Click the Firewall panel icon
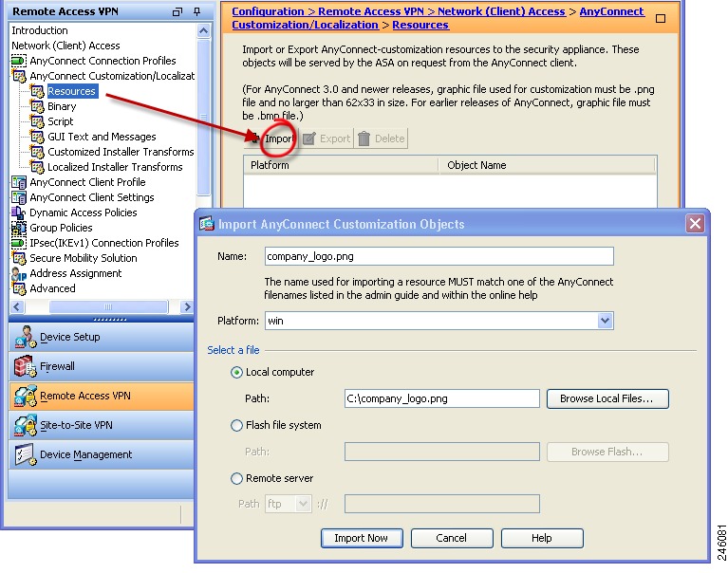 click(x=25, y=366)
